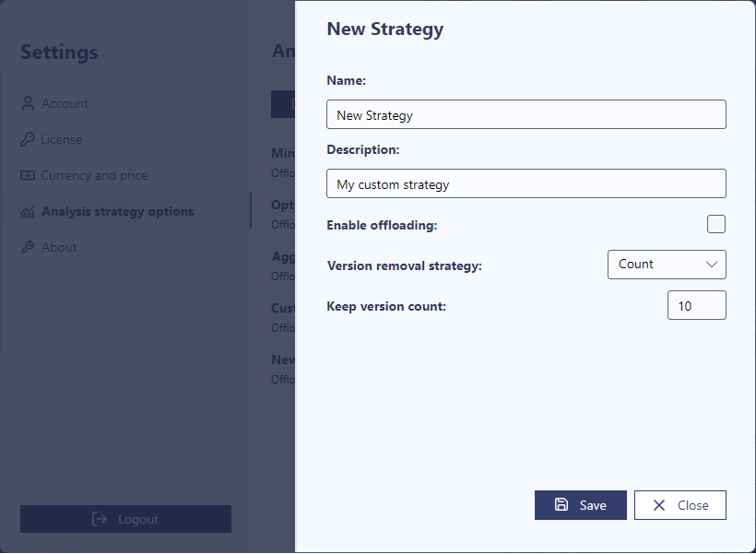Screen dimensions: 756x554
Task: Check the box next to Enable offloading
Action: tap(716, 224)
